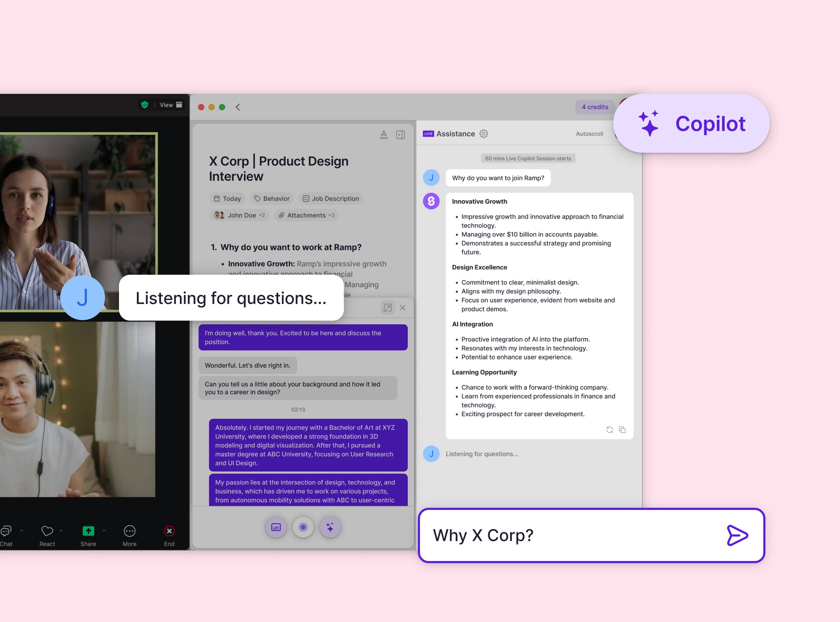Screen dimensions: 840x622
Task: Regenerate the Copilot answer
Action: point(609,430)
